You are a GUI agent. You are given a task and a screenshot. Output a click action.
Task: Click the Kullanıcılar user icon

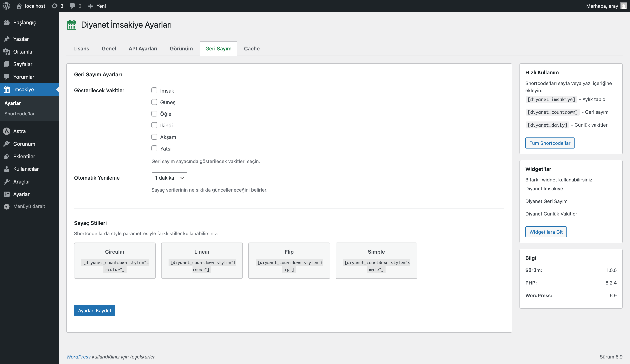click(7, 169)
